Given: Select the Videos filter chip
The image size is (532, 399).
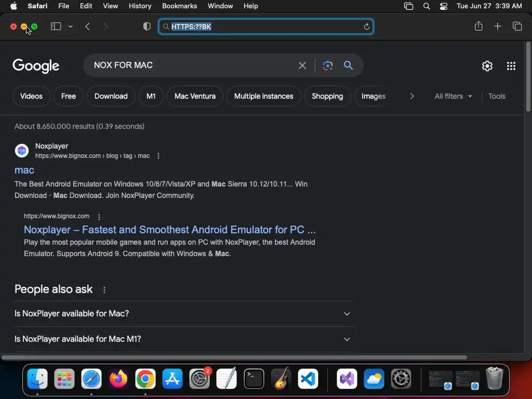Looking at the screenshot, I should pyautogui.click(x=31, y=96).
